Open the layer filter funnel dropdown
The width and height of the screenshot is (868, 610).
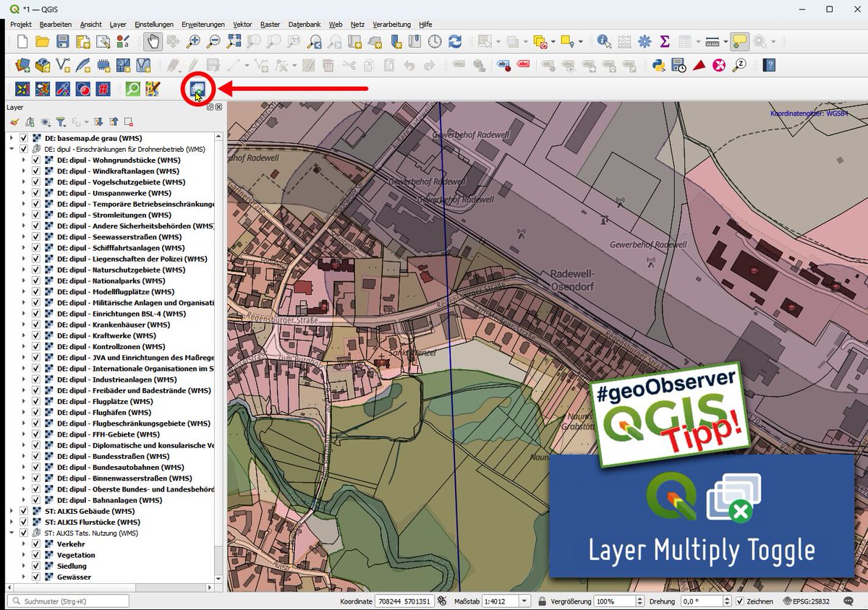coord(63,122)
